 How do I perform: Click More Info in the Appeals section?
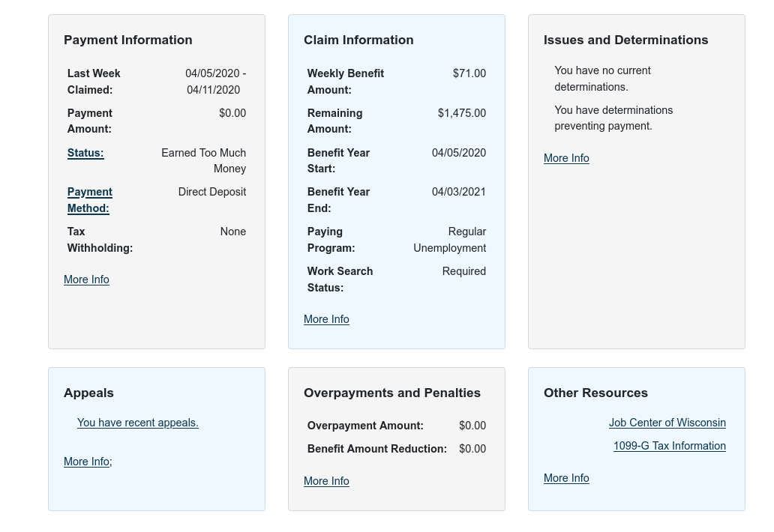pyautogui.click(x=86, y=462)
